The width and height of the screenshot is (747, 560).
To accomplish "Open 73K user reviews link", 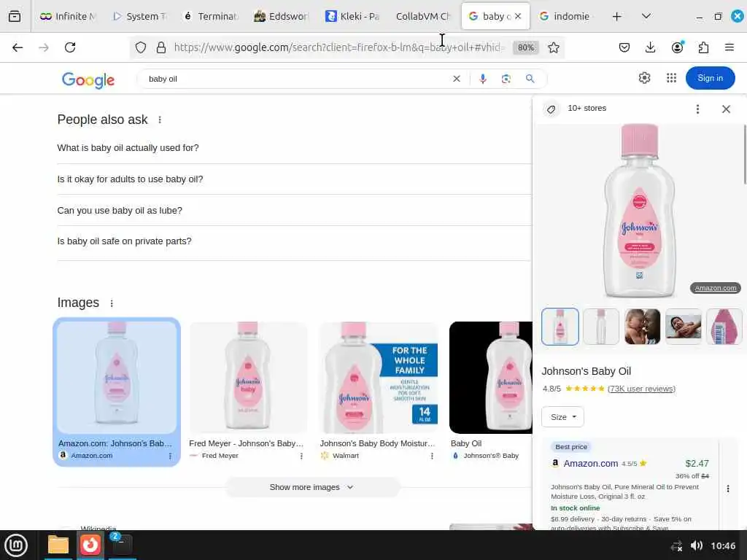I will click(x=641, y=389).
